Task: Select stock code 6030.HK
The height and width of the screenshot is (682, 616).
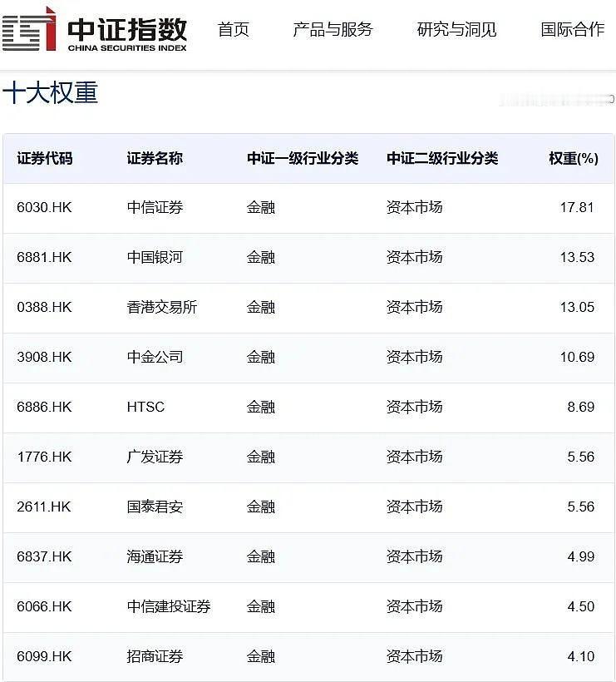Action: (44, 207)
